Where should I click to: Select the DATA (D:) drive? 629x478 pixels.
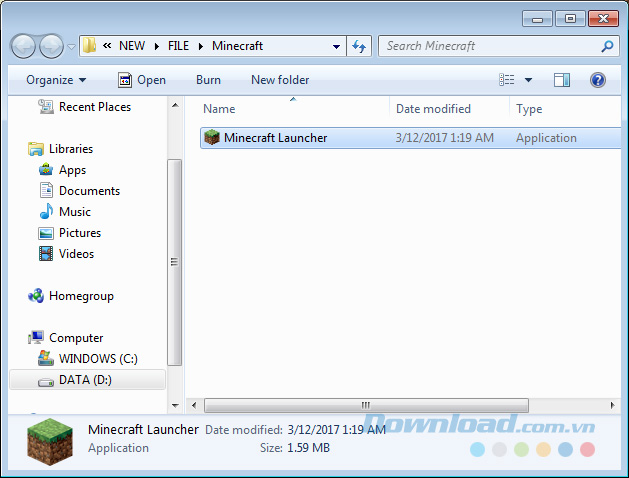(x=85, y=380)
